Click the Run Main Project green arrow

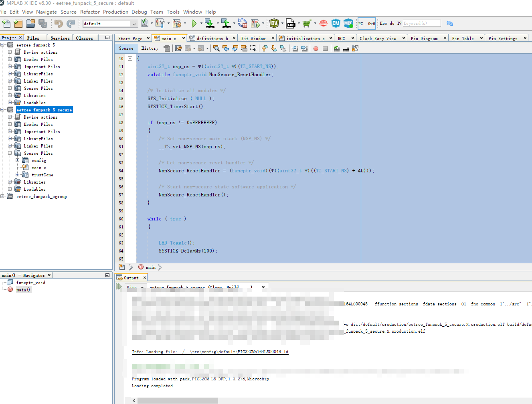click(194, 24)
